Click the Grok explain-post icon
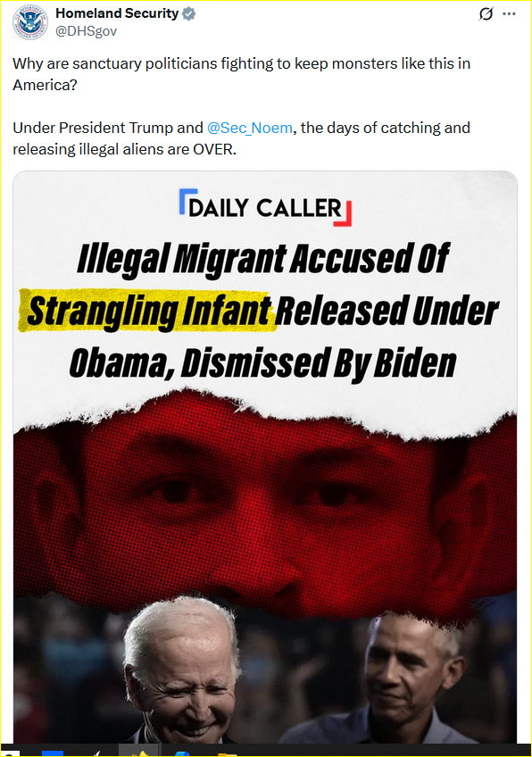 [486, 14]
